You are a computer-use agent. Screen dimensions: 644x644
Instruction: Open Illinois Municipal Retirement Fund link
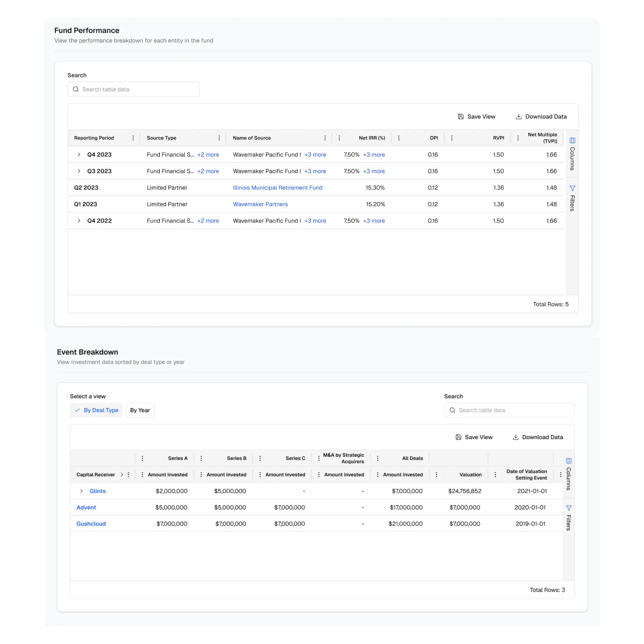(277, 188)
